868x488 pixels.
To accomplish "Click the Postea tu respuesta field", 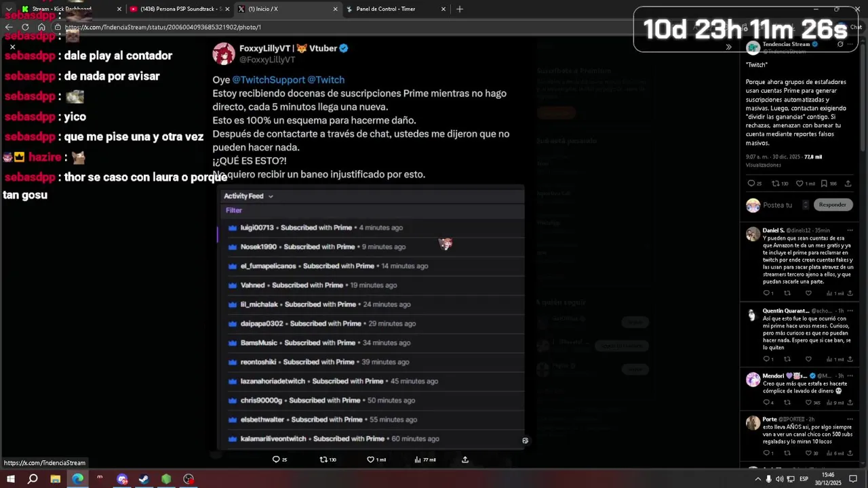I will [x=784, y=205].
